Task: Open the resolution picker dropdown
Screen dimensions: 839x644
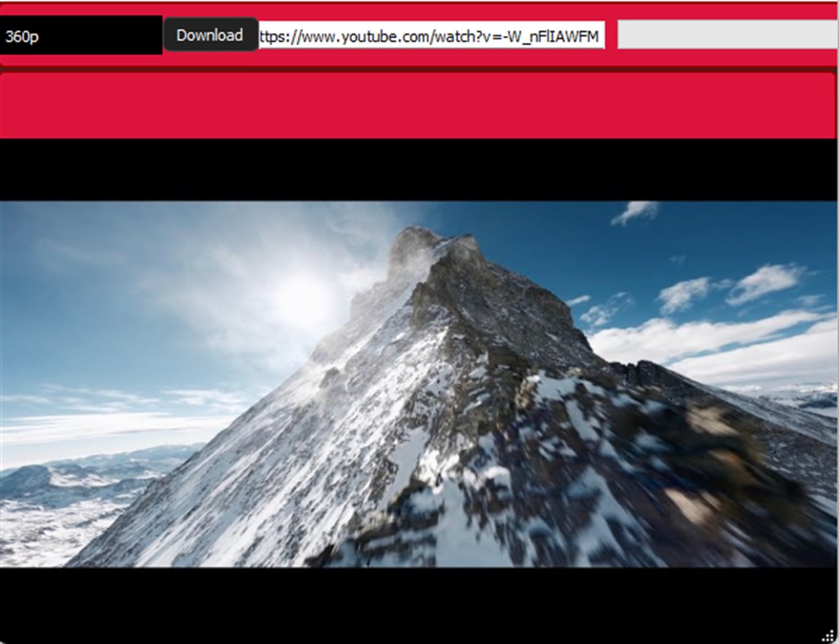Action: pos(82,35)
